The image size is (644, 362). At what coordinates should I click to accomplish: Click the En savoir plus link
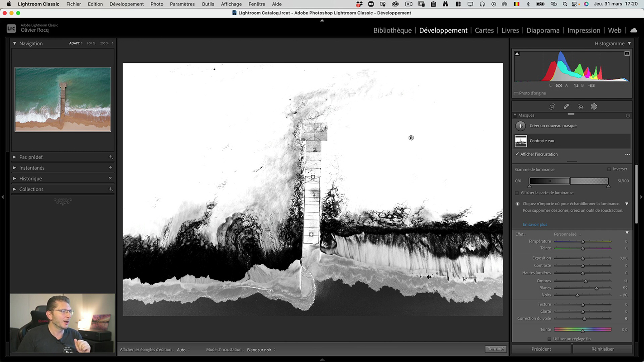[x=535, y=224]
